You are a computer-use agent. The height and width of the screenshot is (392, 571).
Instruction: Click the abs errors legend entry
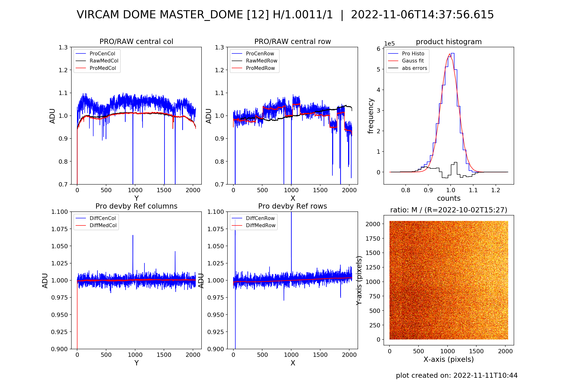[414, 68]
